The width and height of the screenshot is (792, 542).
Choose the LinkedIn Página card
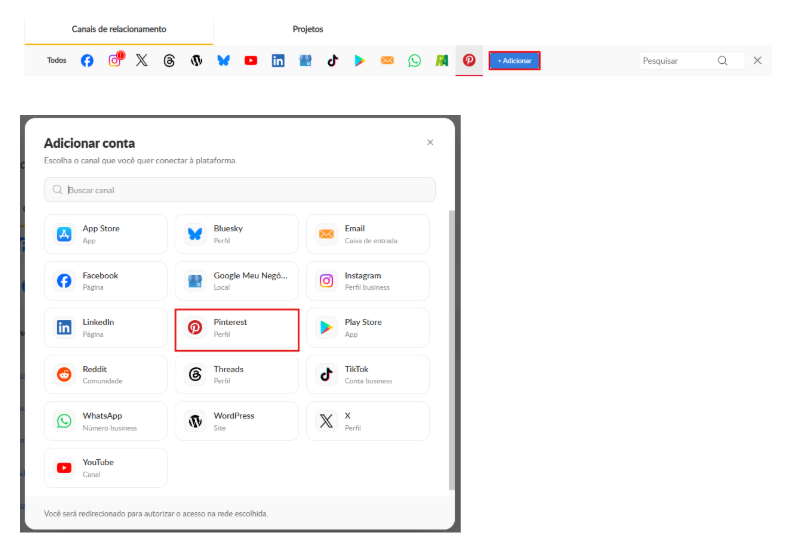(x=106, y=328)
